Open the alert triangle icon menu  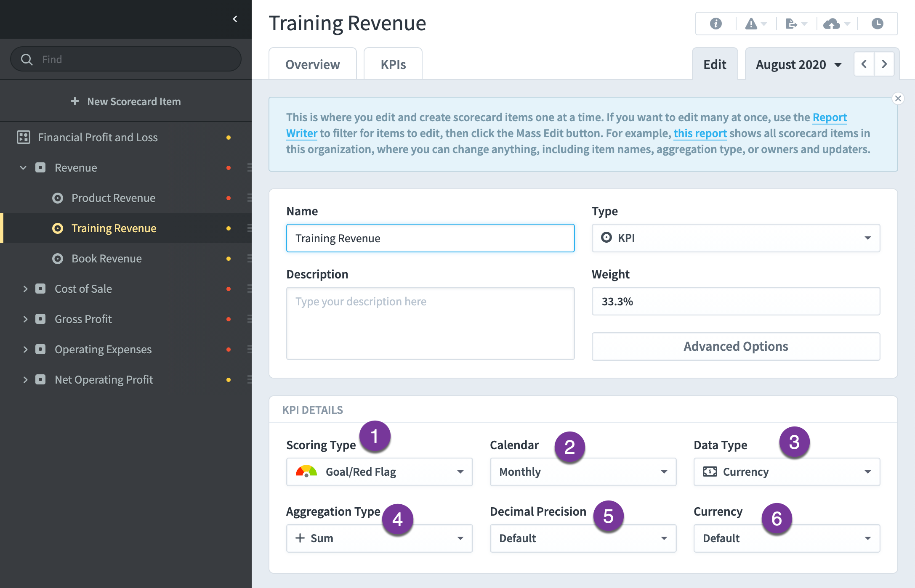pos(755,24)
